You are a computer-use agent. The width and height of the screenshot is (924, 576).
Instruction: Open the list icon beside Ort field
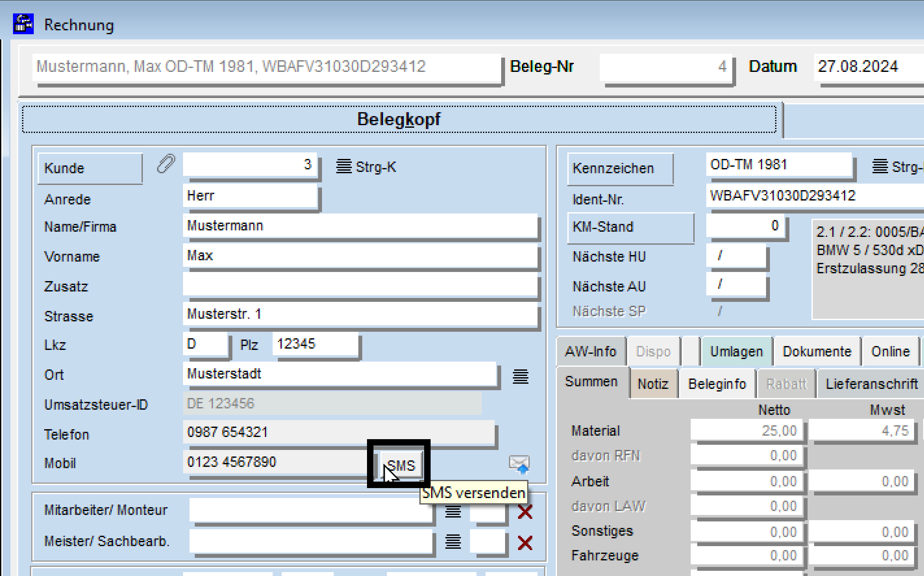tap(520, 376)
